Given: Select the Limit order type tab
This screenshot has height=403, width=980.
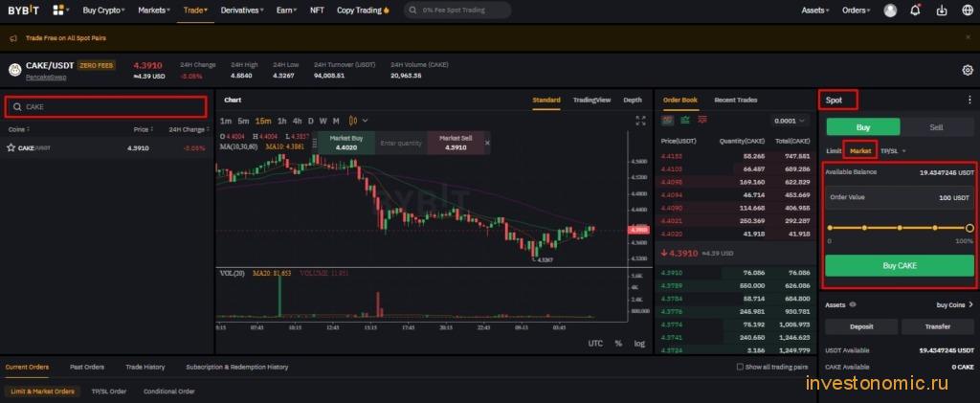Looking at the screenshot, I should 834,150.
